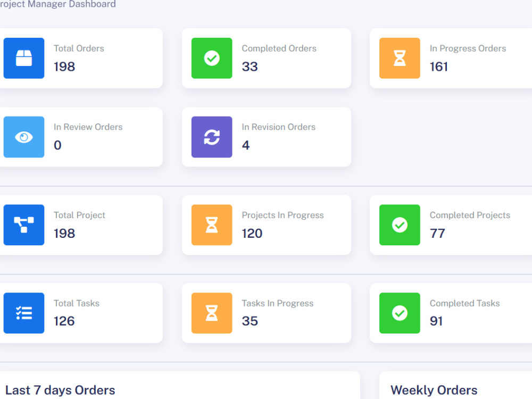Viewport: 532px width, 399px height.
Task: Click the In Revision Orders value 4
Action: [246, 145]
